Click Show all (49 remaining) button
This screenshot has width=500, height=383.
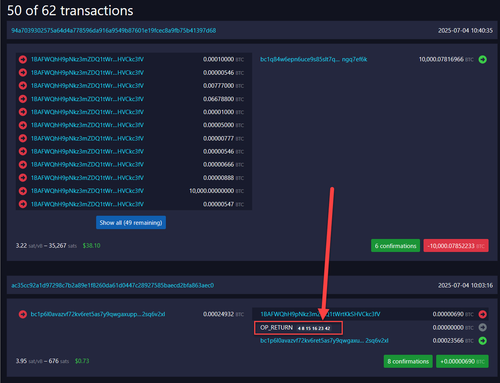[131, 223]
